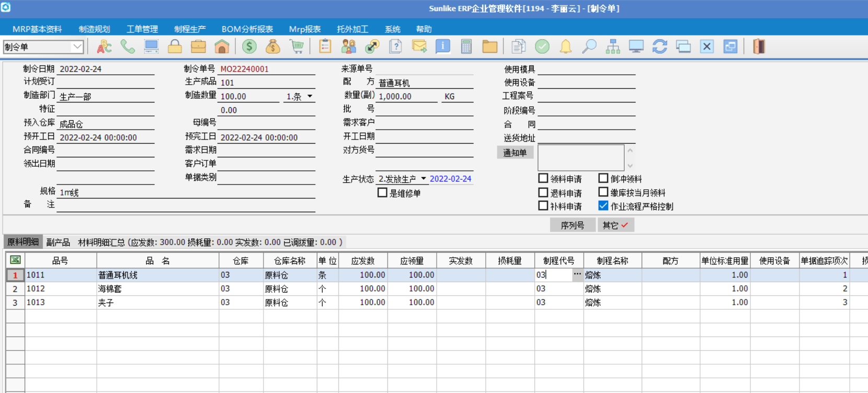868x393 pixels.
Task: Click the question-mark document icon
Action: (x=395, y=47)
